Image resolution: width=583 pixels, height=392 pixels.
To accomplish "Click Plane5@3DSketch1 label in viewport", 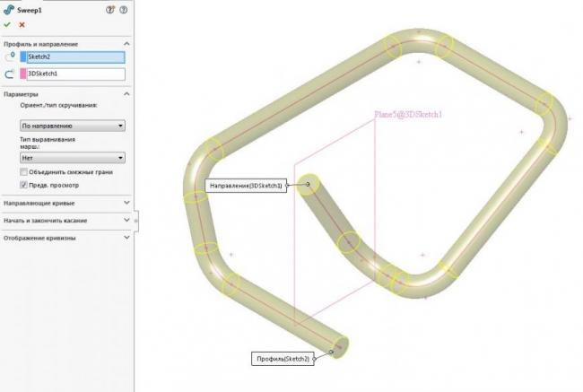I will coord(408,114).
